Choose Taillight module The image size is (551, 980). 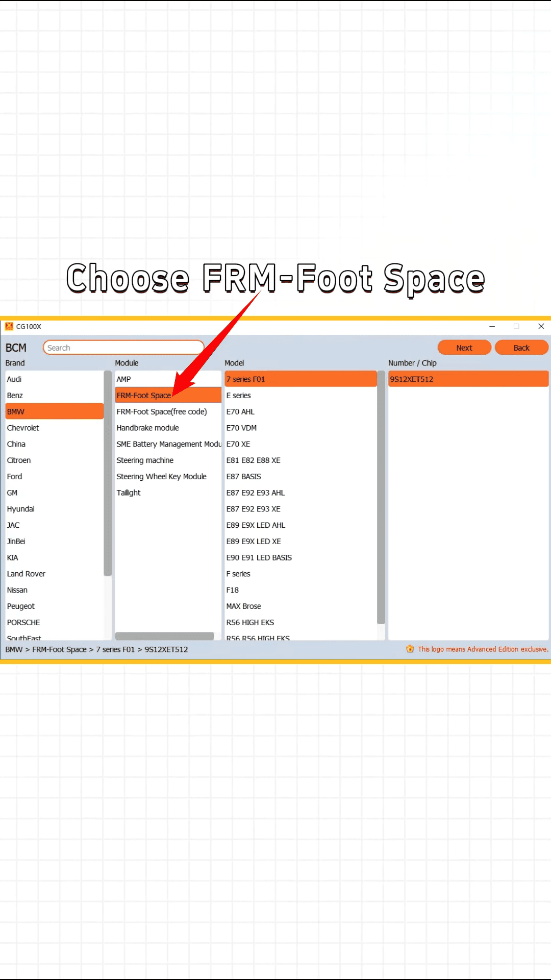pyautogui.click(x=168, y=493)
